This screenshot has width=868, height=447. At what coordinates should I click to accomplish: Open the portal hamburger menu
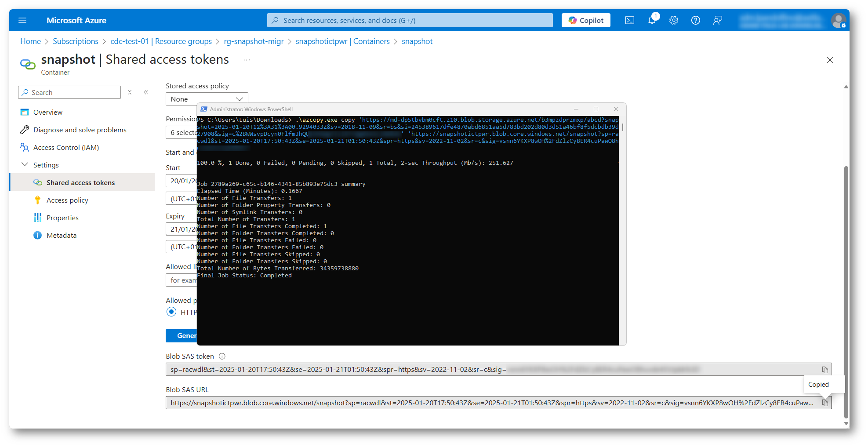coord(22,20)
